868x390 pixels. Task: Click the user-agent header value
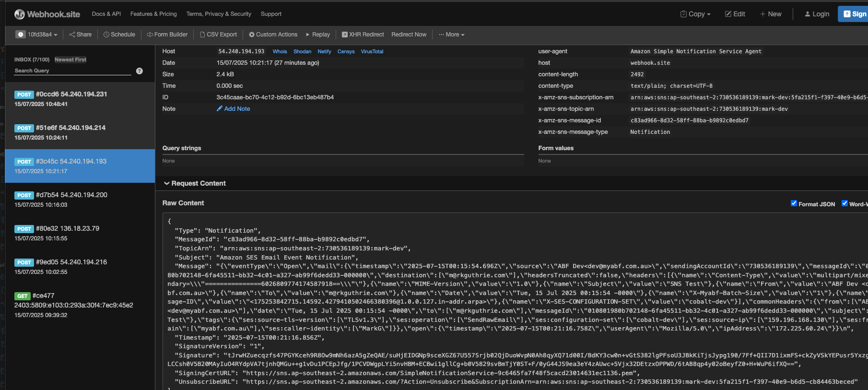pos(696,51)
